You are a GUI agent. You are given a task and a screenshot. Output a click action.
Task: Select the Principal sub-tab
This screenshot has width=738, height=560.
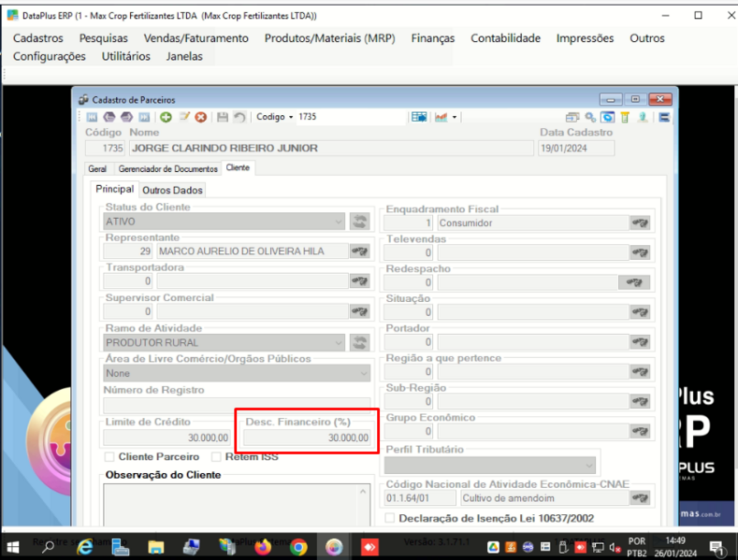pos(115,189)
